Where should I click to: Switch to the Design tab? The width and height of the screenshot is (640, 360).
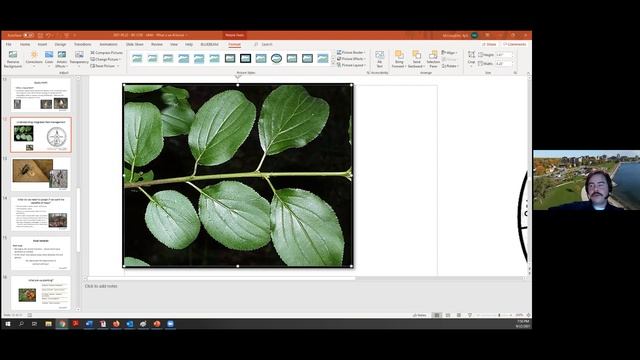tap(60, 44)
